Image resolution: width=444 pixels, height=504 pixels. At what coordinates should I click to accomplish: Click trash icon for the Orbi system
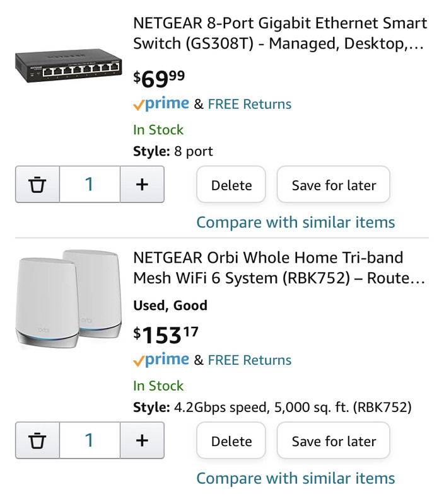click(38, 440)
